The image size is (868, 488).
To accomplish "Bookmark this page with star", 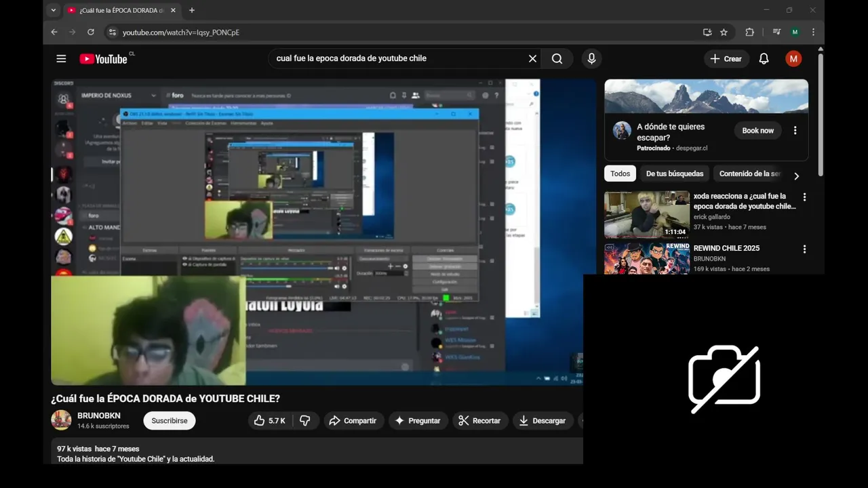I will [x=724, y=32].
